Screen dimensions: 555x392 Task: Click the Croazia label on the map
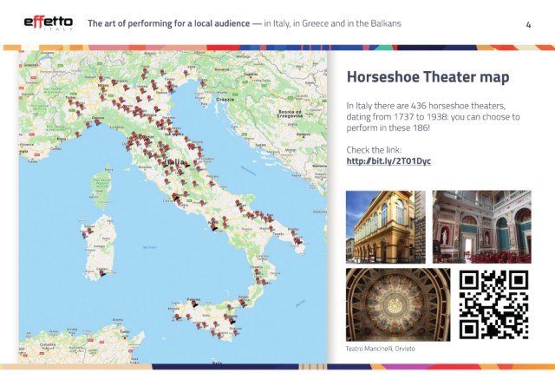point(225,101)
